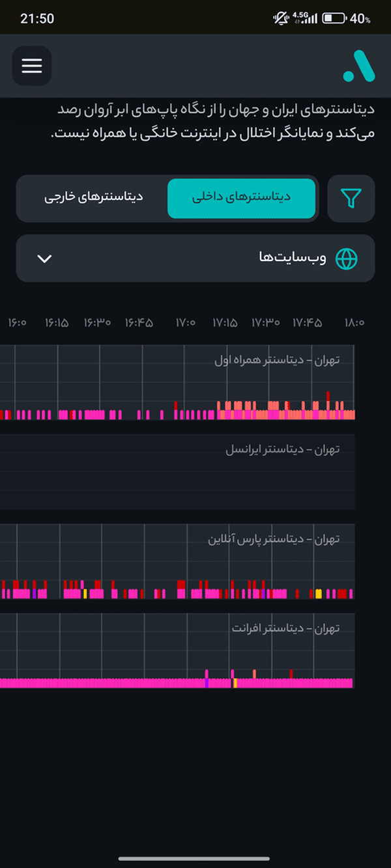The height and width of the screenshot is (868, 391).
Task: Click the ۱۶:۰ time axis label
Action: point(17,322)
